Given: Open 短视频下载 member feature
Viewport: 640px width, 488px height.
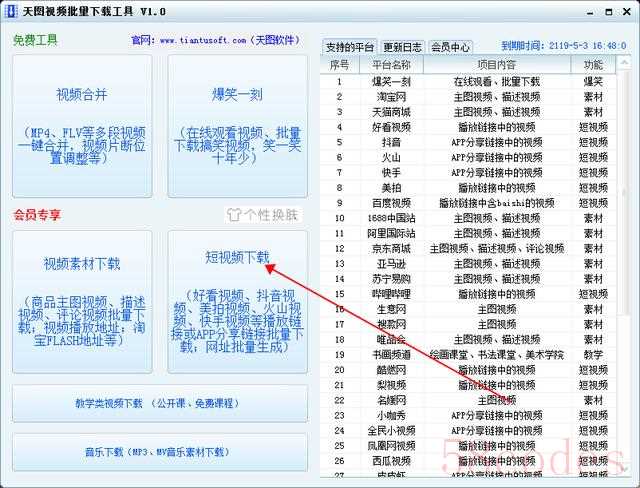Looking at the screenshot, I should [x=237, y=302].
